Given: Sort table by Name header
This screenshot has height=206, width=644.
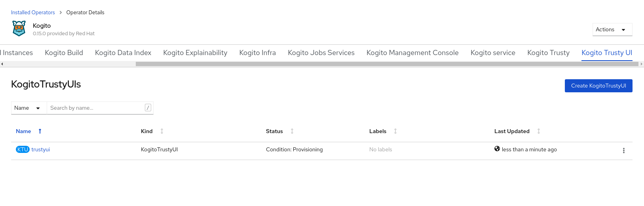Looking at the screenshot, I should 23,131.
